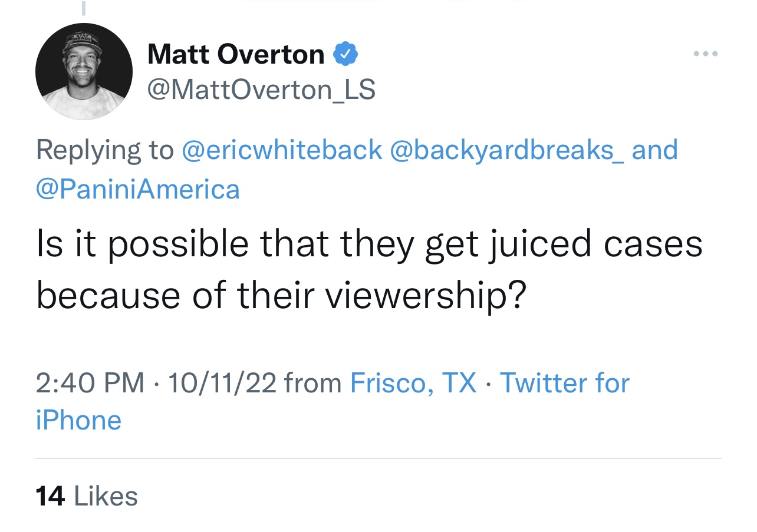View the 14 Likes list
Viewport: 757px width, 532px height.
click(x=87, y=496)
